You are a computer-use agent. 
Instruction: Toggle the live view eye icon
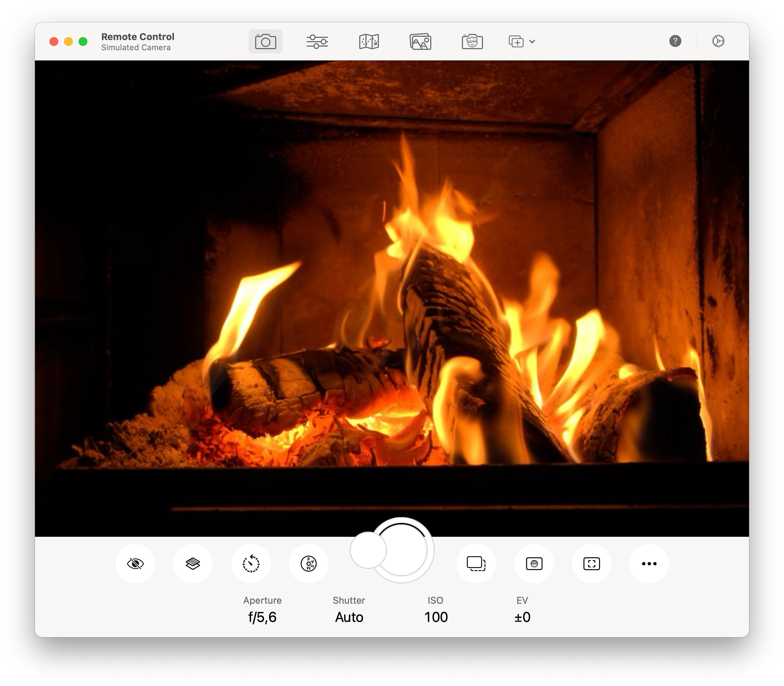pyautogui.click(x=135, y=564)
